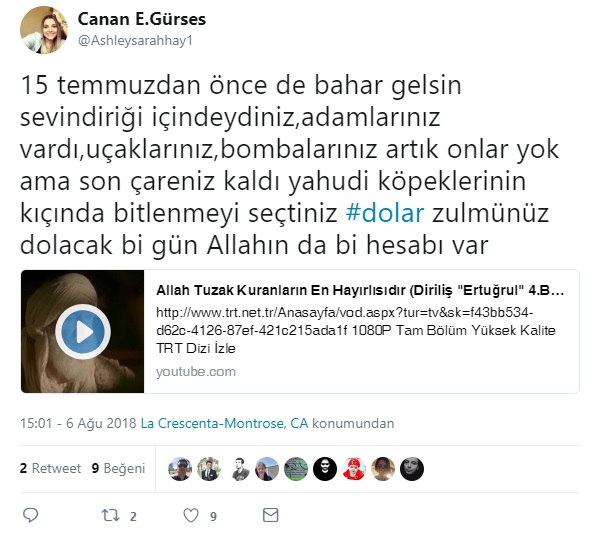Open the #dolar hashtag link

[x=385, y=213]
